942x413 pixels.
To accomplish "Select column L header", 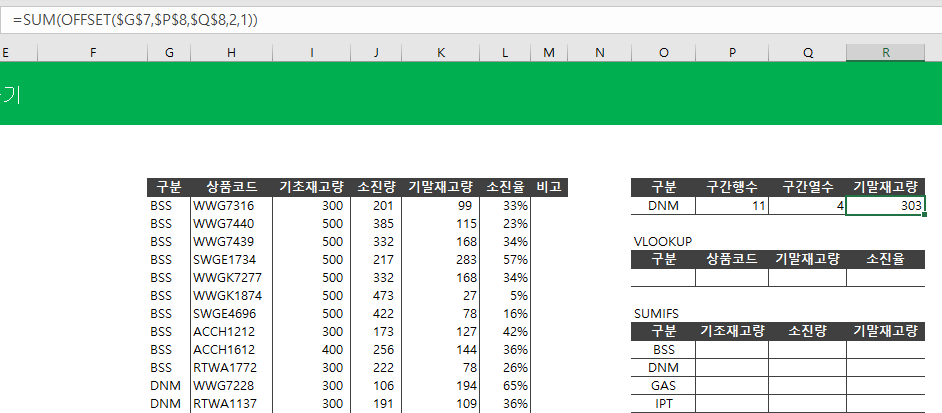I will pos(505,53).
